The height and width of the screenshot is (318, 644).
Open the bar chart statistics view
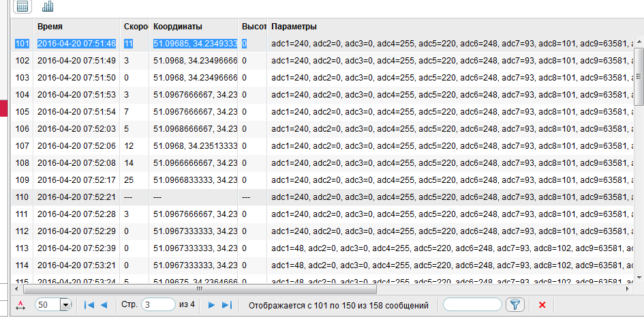(x=48, y=7)
